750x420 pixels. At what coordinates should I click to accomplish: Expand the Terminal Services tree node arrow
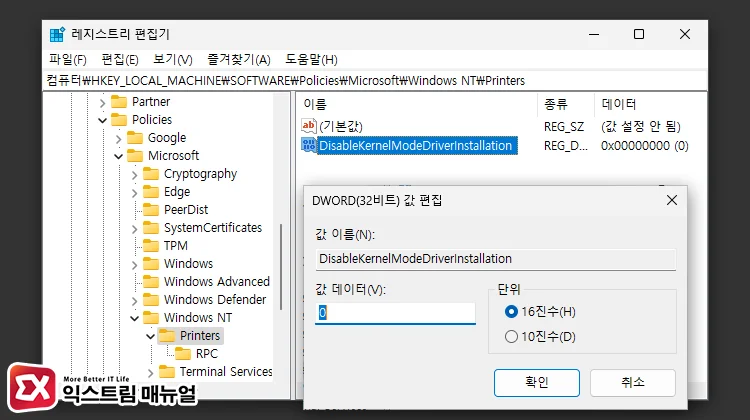tap(150, 373)
